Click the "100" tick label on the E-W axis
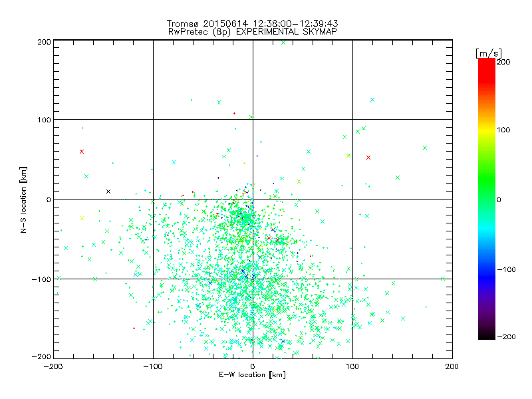The height and width of the screenshot is (399, 532). pyautogui.click(x=352, y=366)
